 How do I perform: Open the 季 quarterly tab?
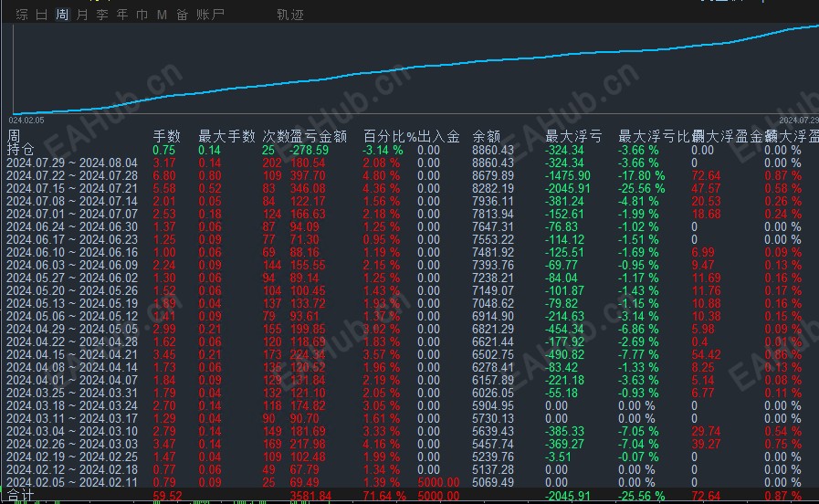(x=102, y=15)
